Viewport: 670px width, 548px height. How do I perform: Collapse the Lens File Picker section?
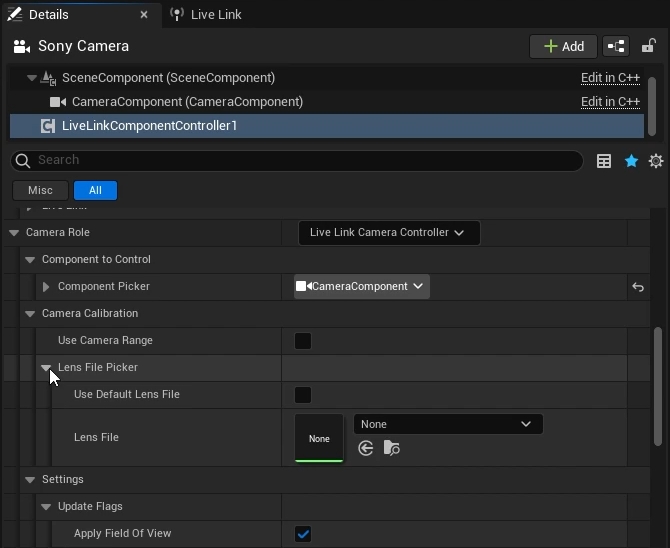[46, 368]
